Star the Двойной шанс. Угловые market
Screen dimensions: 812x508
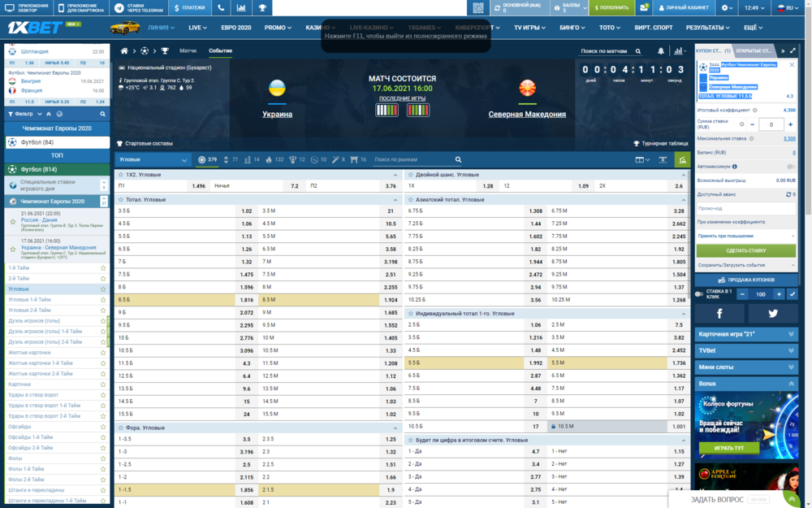[x=411, y=175]
